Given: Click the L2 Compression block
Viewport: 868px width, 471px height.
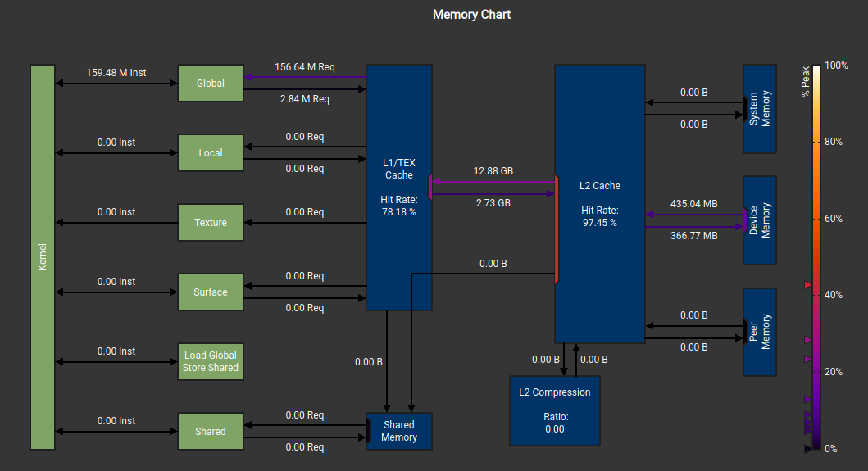Looking at the screenshot, I should point(555,410).
